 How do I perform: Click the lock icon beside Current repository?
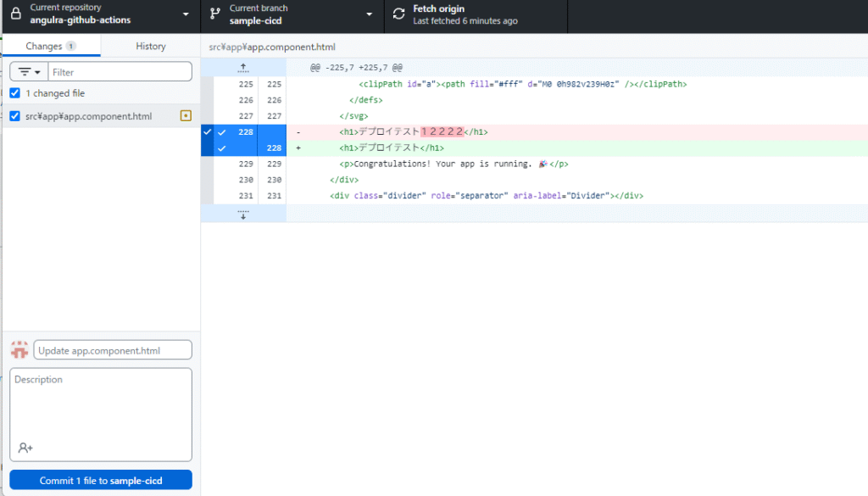15,14
